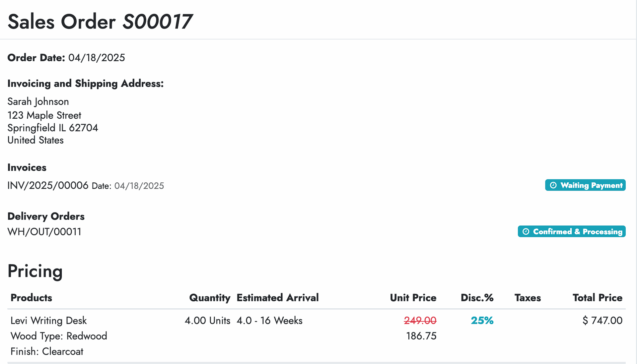Click the 25% discount value
637x364 pixels.
tap(482, 321)
